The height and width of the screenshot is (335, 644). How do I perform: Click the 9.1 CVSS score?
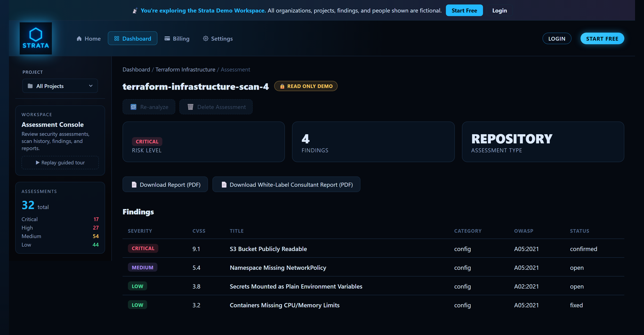pos(196,249)
